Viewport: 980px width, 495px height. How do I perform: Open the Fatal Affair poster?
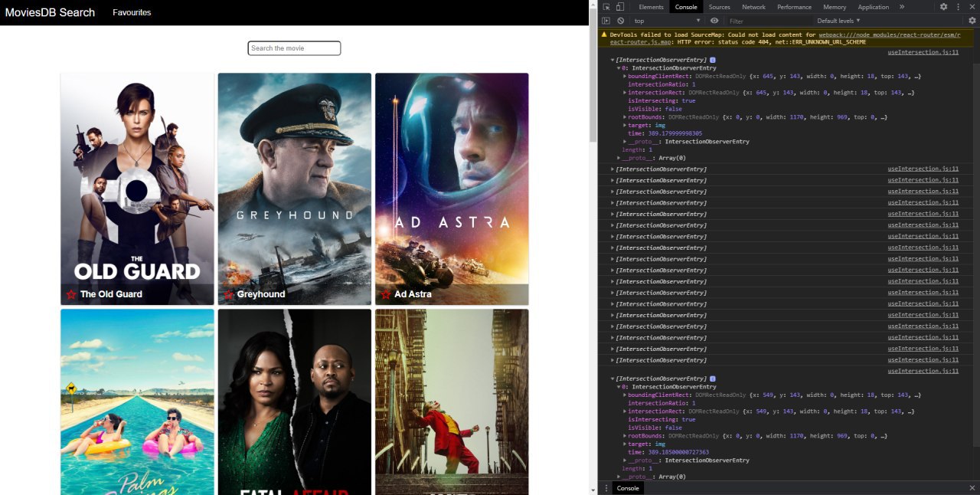pyautogui.click(x=295, y=402)
